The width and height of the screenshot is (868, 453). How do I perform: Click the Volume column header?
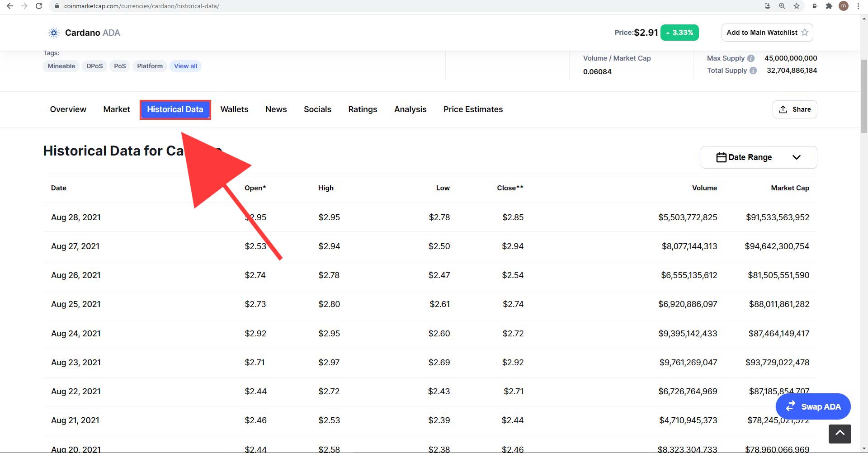(x=704, y=188)
